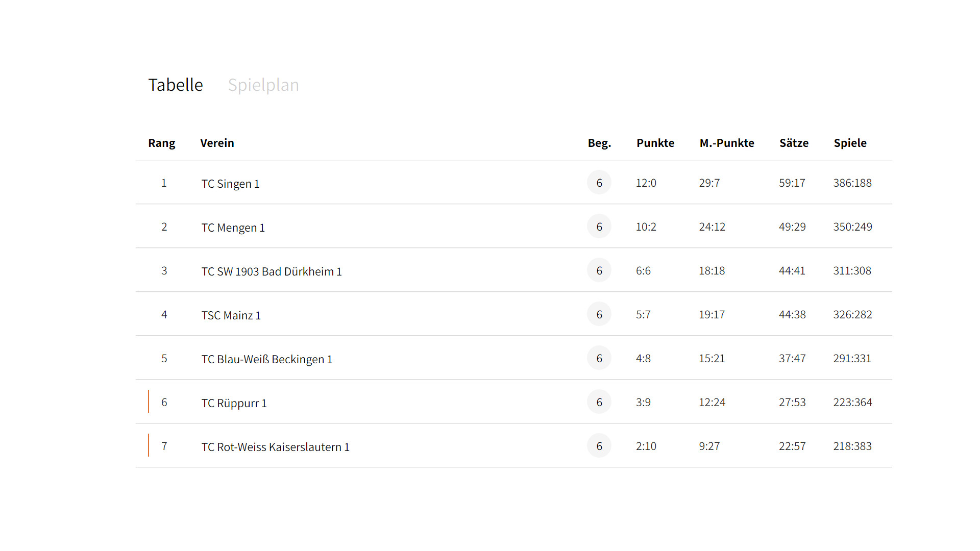The height and width of the screenshot is (551, 980).
Task: Click the games-played badge for TC Mengen 1
Action: click(x=599, y=227)
